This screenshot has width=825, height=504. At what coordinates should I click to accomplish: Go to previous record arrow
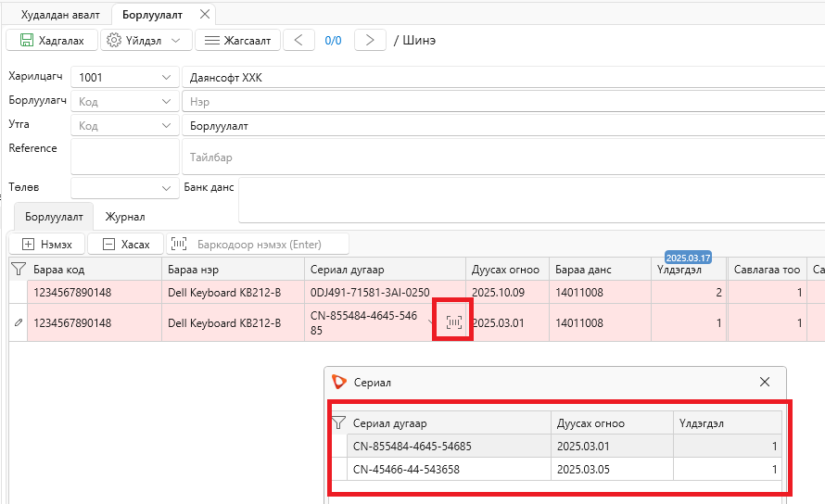coord(298,41)
